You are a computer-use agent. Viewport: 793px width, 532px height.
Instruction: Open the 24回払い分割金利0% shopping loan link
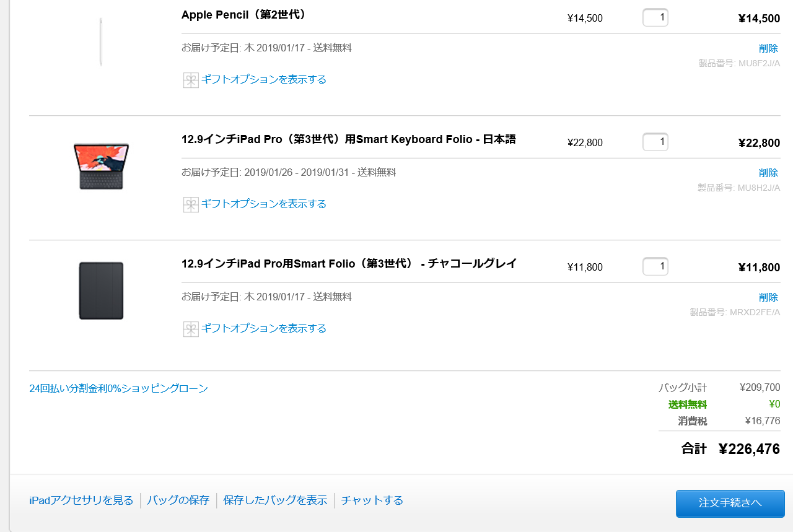[118, 389]
